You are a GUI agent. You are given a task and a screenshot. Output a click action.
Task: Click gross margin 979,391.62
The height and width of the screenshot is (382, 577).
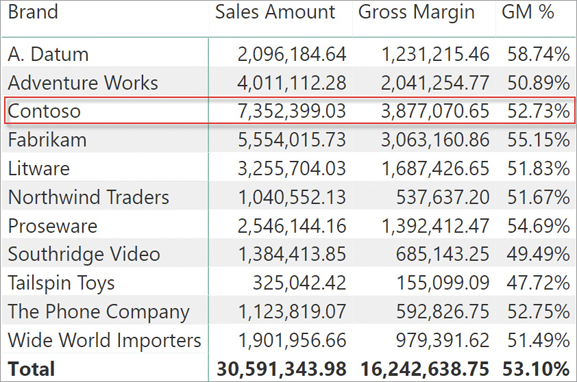click(443, 340)
